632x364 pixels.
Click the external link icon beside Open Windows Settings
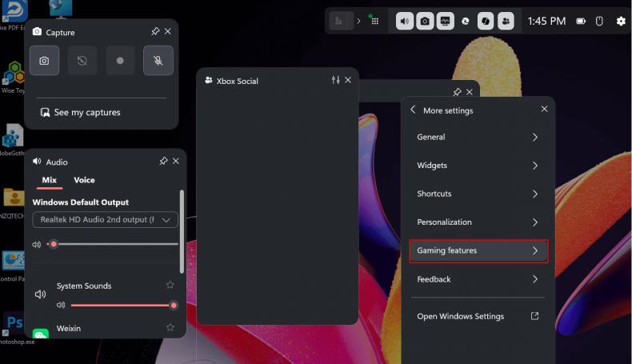[535, 316]
